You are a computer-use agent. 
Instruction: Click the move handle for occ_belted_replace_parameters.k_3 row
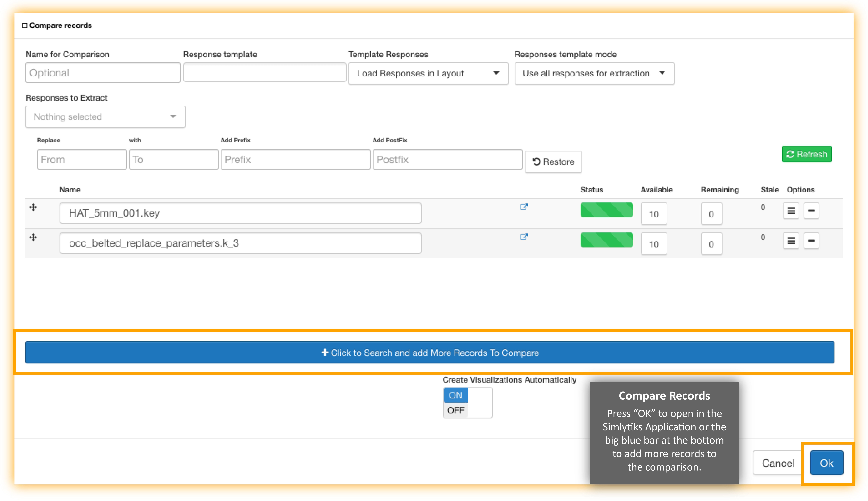coord(33,237)
